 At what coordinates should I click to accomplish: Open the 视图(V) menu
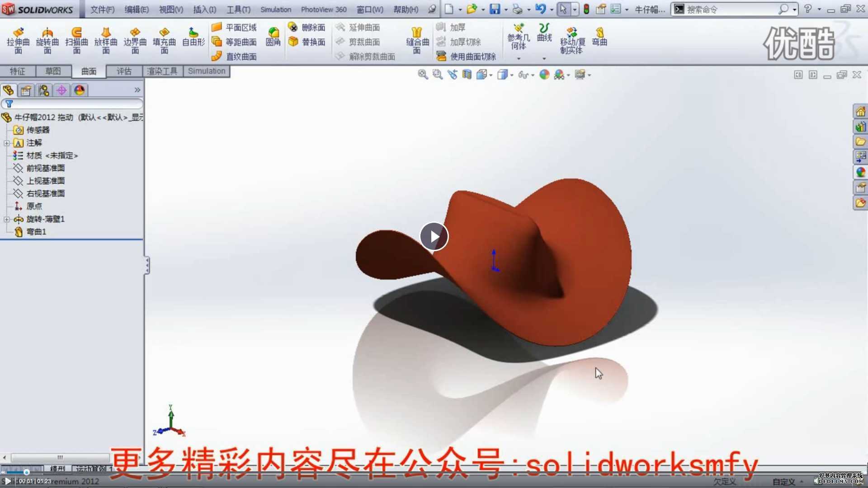click(x=171, y=9)
